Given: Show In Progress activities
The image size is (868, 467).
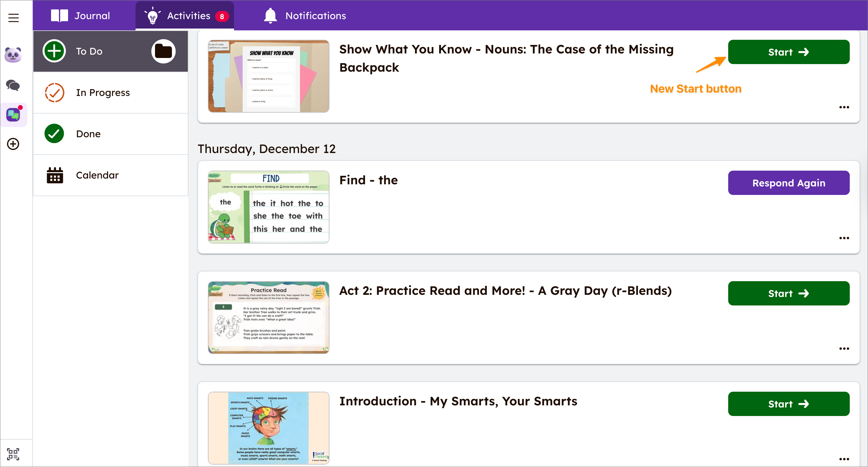Looking at the screenshot, I should [103, 93].
